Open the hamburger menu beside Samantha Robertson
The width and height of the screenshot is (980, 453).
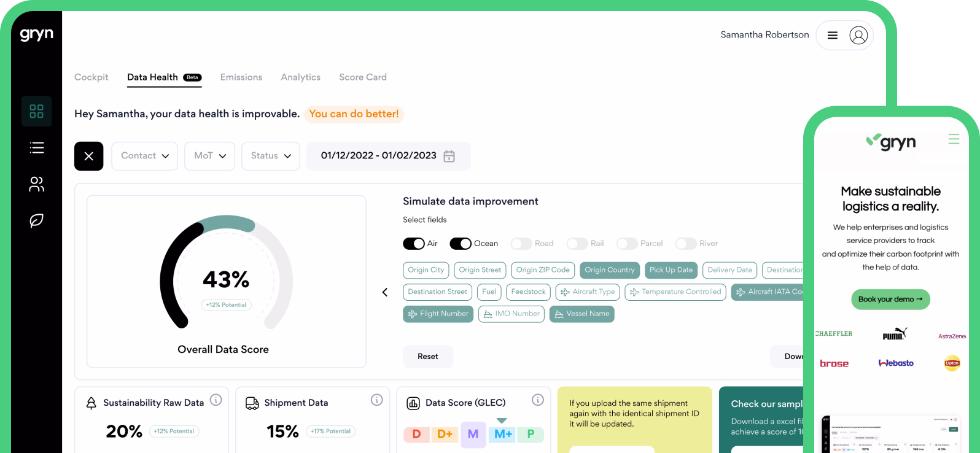click(x=832, y=36)
